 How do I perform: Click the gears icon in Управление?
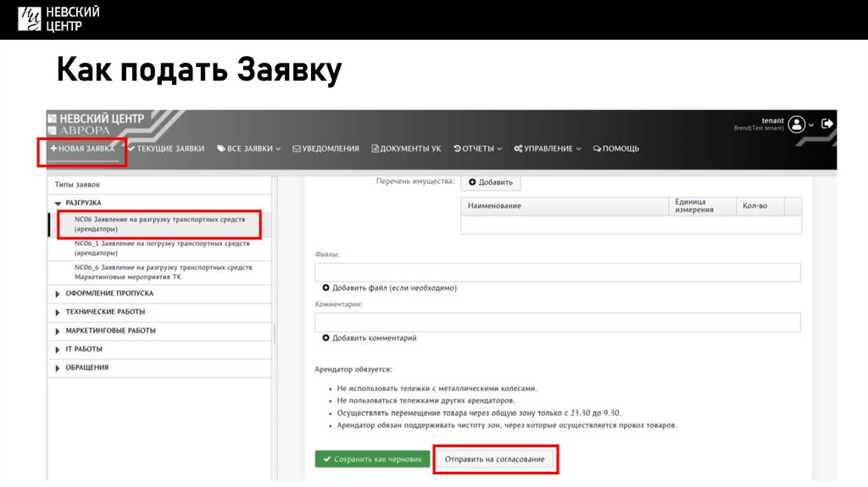click(518, 148)
